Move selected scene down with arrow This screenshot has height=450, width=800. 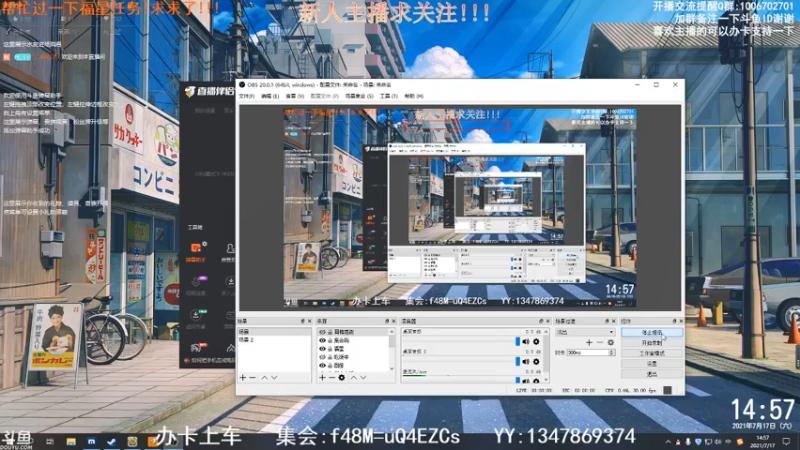[x=274, y=378]
